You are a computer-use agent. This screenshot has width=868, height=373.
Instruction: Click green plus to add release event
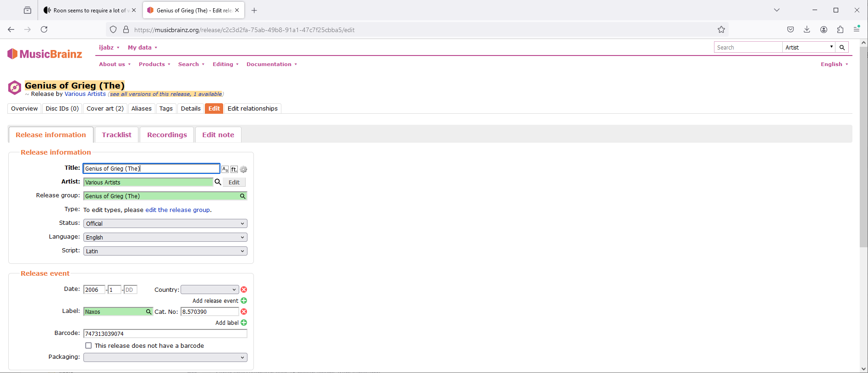[244, 301]
